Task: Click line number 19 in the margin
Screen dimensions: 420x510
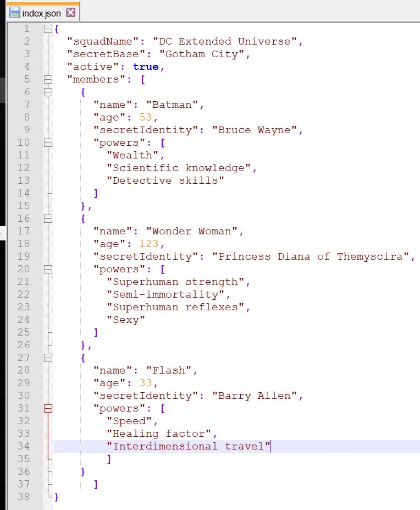Action: 24,256
